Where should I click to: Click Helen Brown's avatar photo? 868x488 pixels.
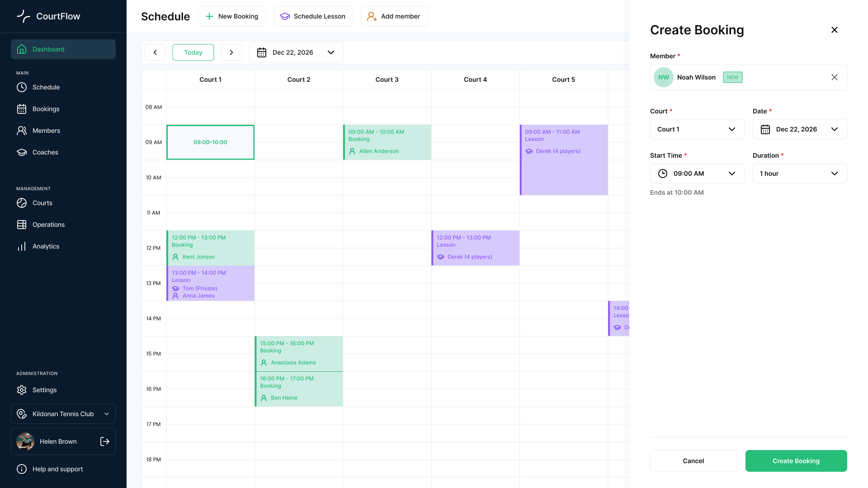[25, 441]
